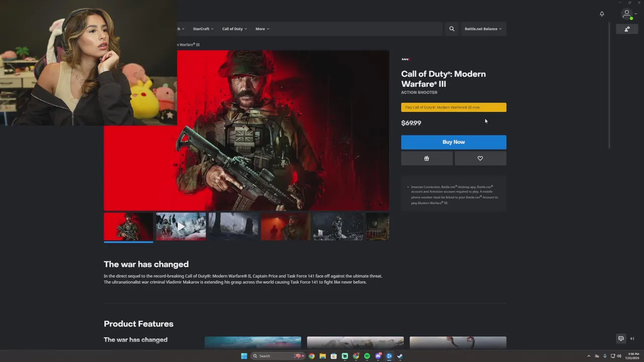Open Discord from the taskbar
Image resolution: width=644 pixels, height=362 pixels.
[x=378, y=356]
